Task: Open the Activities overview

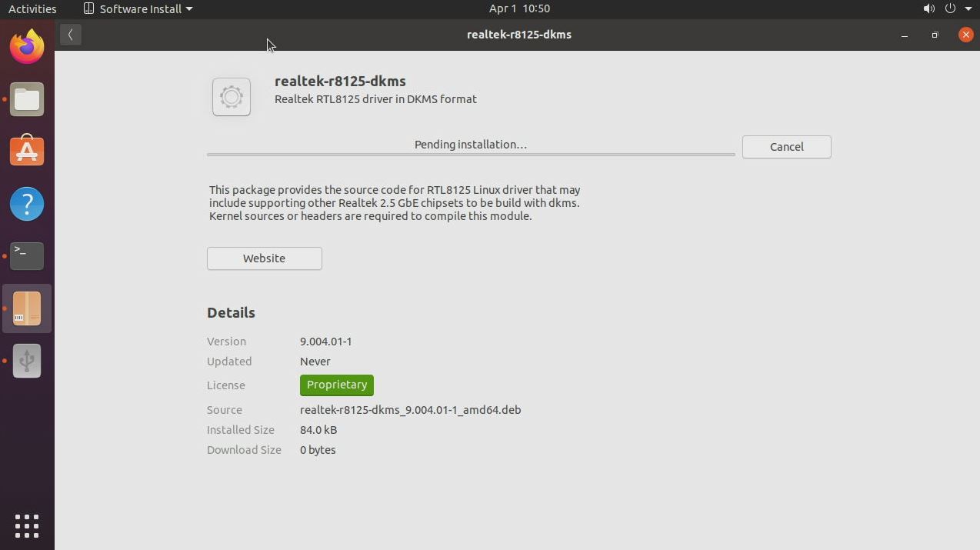Action: point(32,8)
